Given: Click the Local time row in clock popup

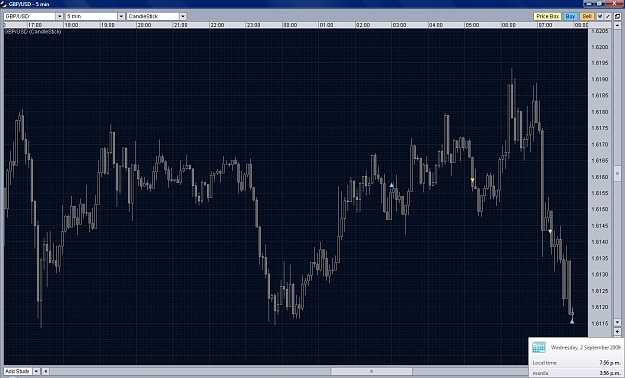Looking at the screenshot, I should tap(576, 363).
